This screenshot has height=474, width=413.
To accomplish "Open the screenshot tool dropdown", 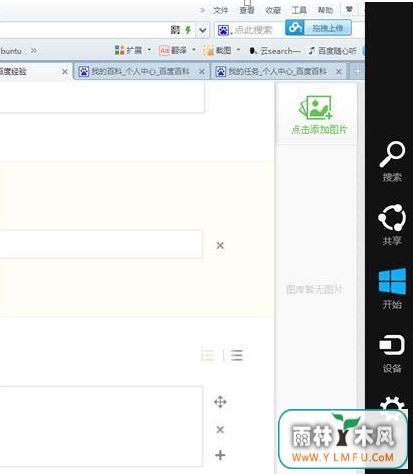I will [238, 50].
